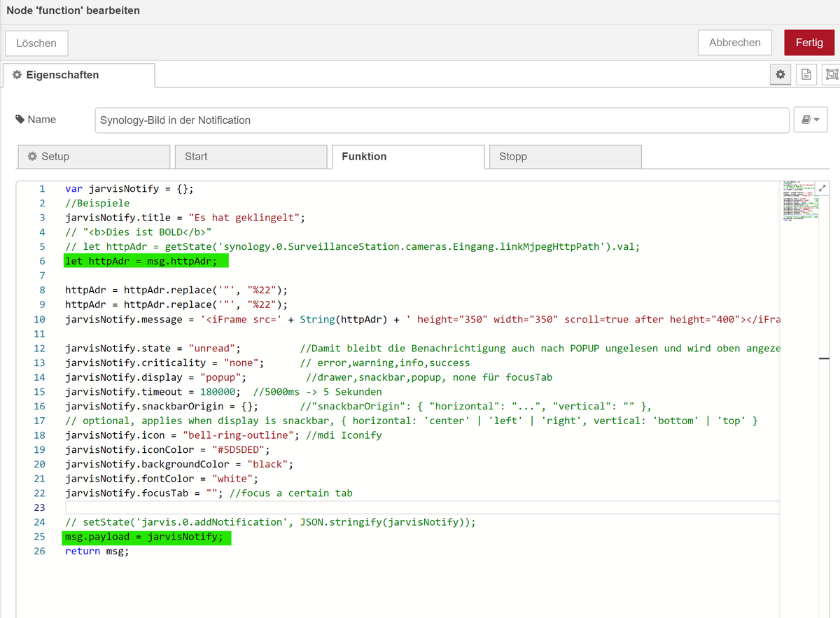Viewport: 840px width, 618px height.
Task: Click the Abbrechen button
Action: coord(735,43)
